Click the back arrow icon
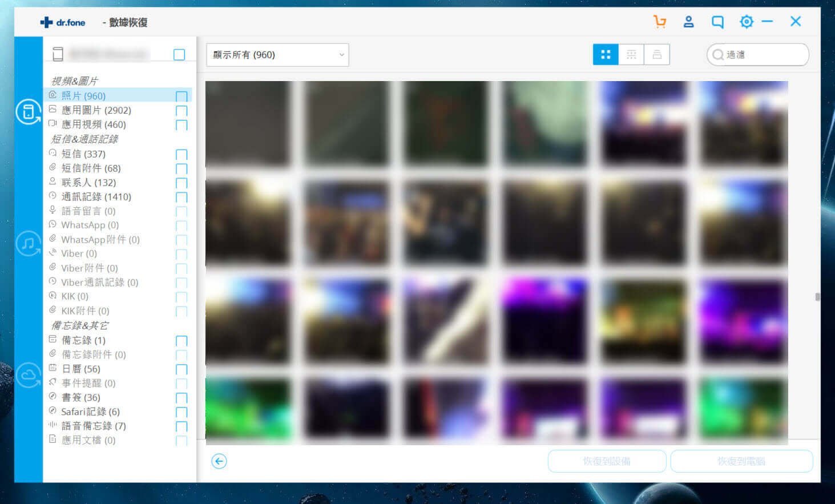Viewport: 835px width, 504px height. (219, 461)
